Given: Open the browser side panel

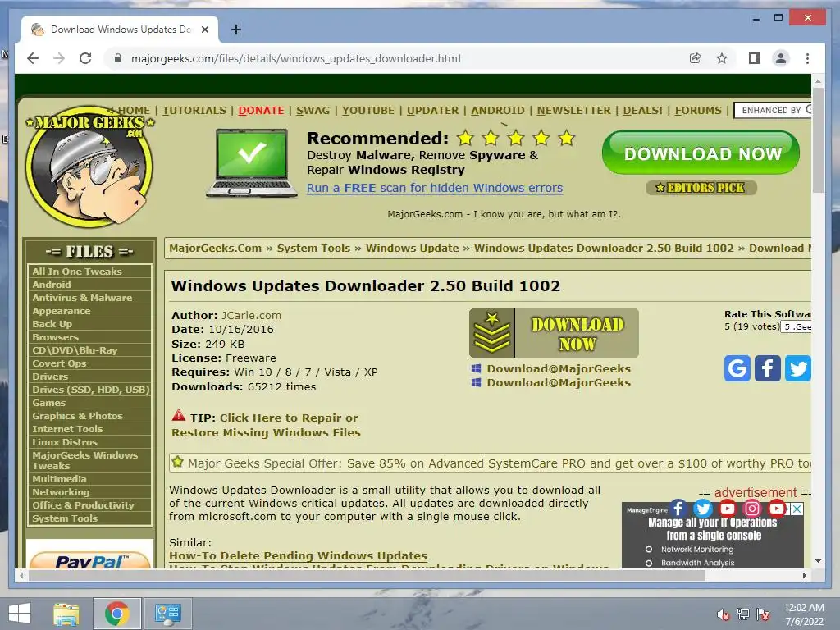Looking at the screenshot, I should pyautogui.click(x=755, y=58).
